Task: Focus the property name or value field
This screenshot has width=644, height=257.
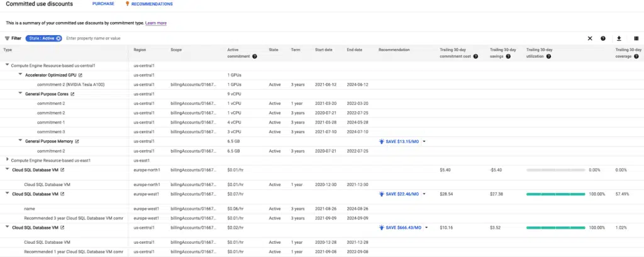Action: [x=93, y=38]
